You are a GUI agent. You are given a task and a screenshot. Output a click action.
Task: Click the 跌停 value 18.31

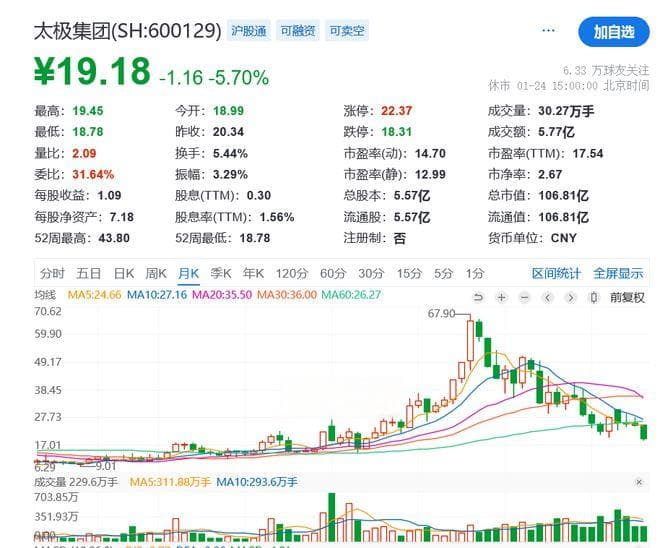point(397,132)
